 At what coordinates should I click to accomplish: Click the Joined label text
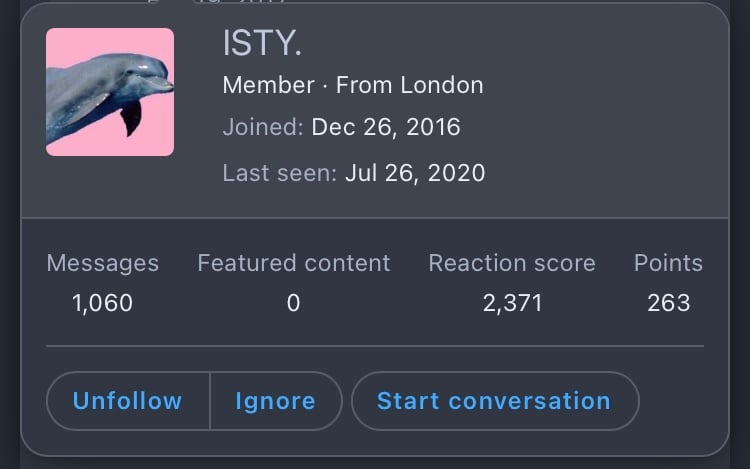263,127
